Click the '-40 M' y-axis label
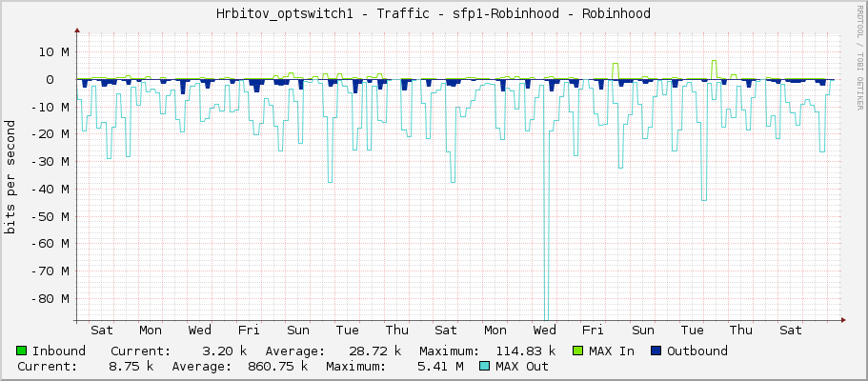The image size is (868, 381). 50,189
